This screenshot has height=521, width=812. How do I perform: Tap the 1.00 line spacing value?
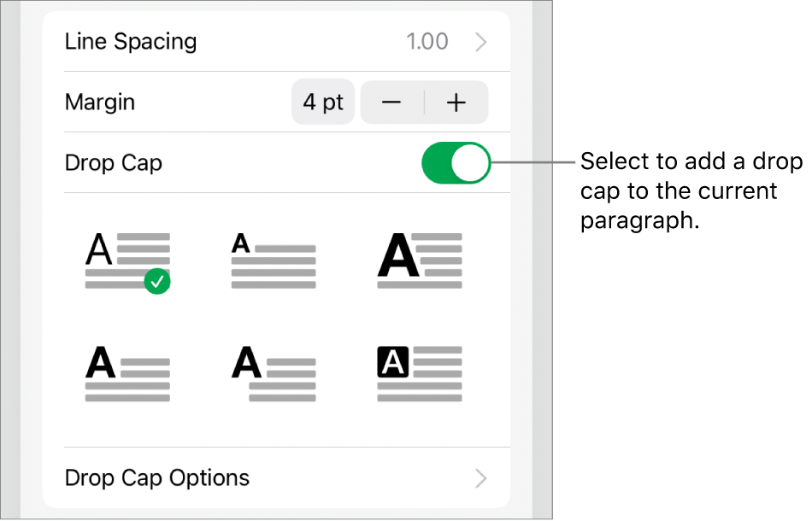(427, 42)
